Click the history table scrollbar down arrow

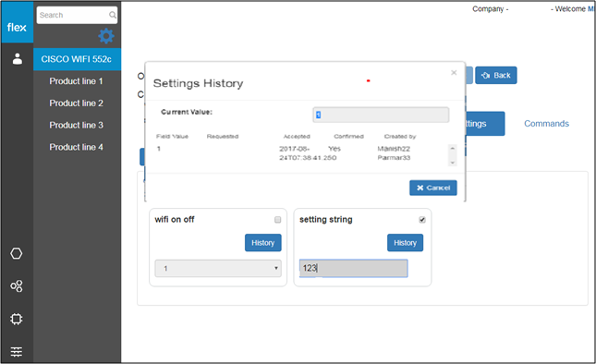tap(453, 163)
